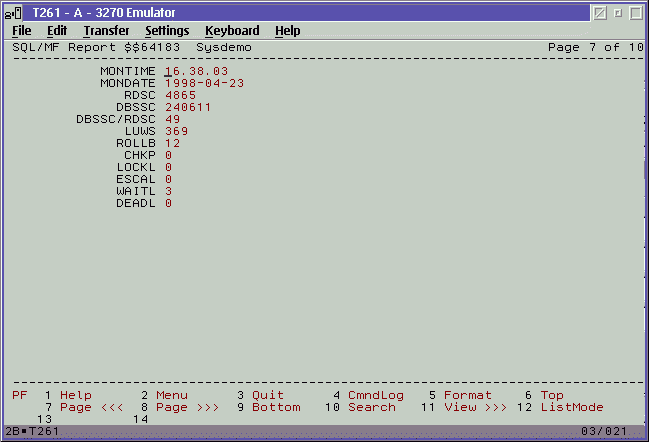Open the Transfer menu
The width and height of the screenshot is (649, 442).
106,31
